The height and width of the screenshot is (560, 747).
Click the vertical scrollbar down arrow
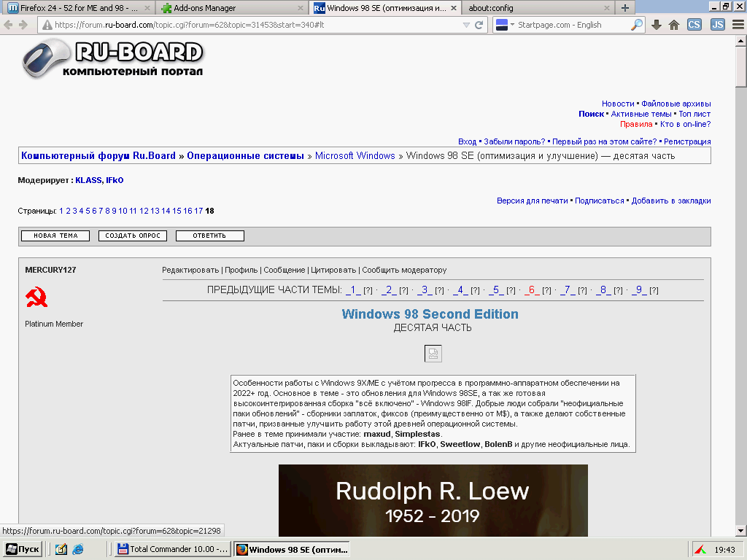click(740, 531)
